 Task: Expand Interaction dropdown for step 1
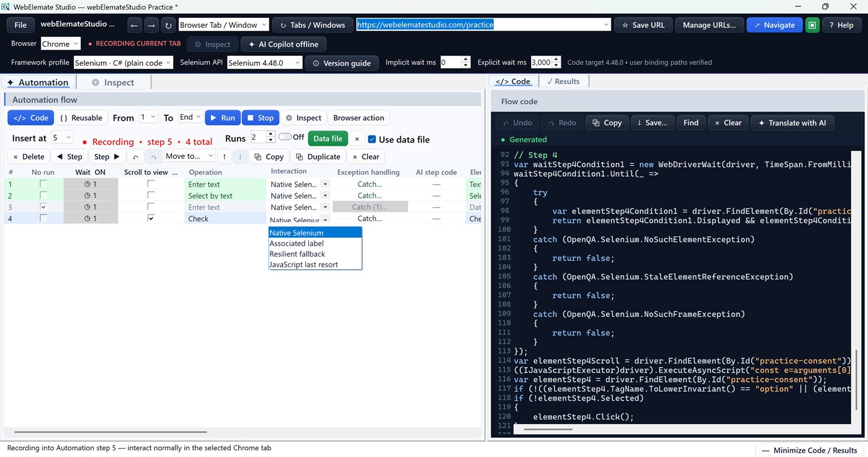325,184
